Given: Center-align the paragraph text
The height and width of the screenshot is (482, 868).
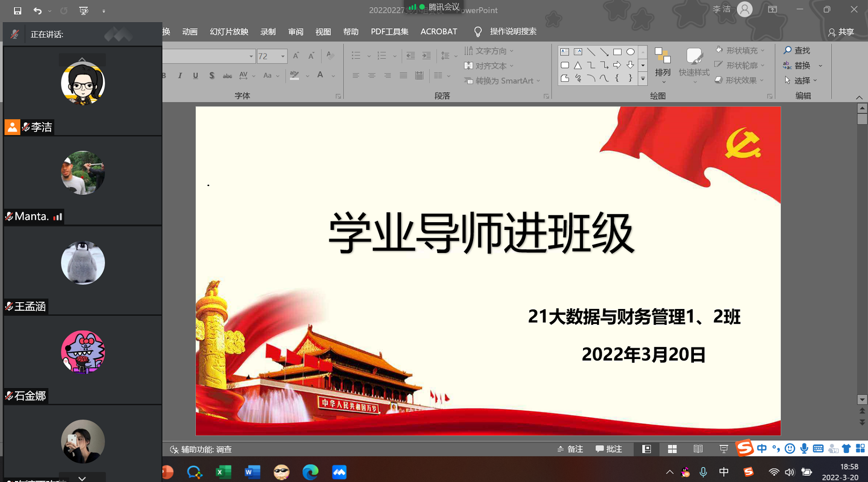Looking at the screenshot, I should coord(371,76).
